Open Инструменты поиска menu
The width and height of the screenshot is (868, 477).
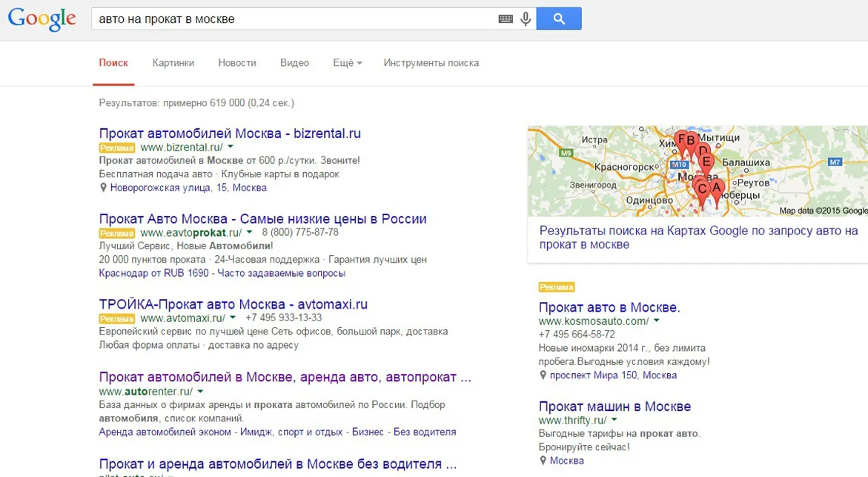click(431, 63)
